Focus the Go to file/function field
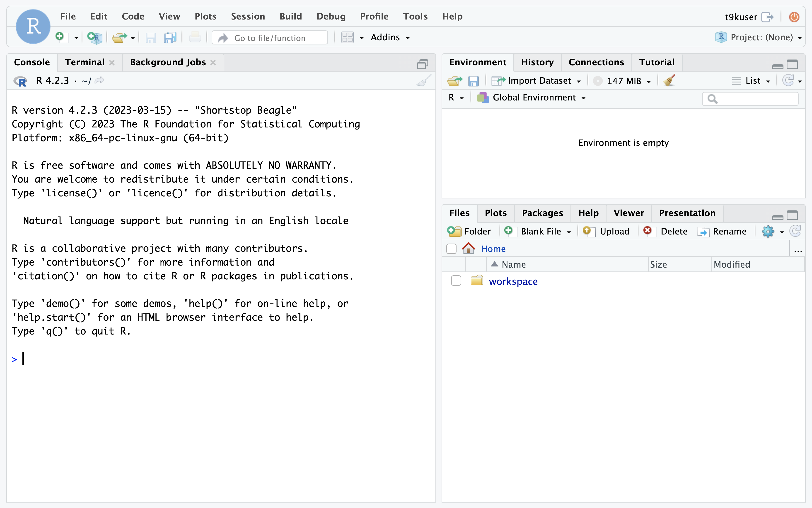Screen dimensions: 812x508 270,38
